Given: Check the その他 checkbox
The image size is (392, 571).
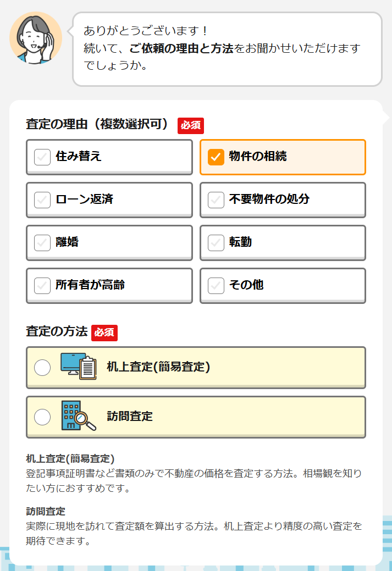Looking at the screenshot, I should pos(216,285).
